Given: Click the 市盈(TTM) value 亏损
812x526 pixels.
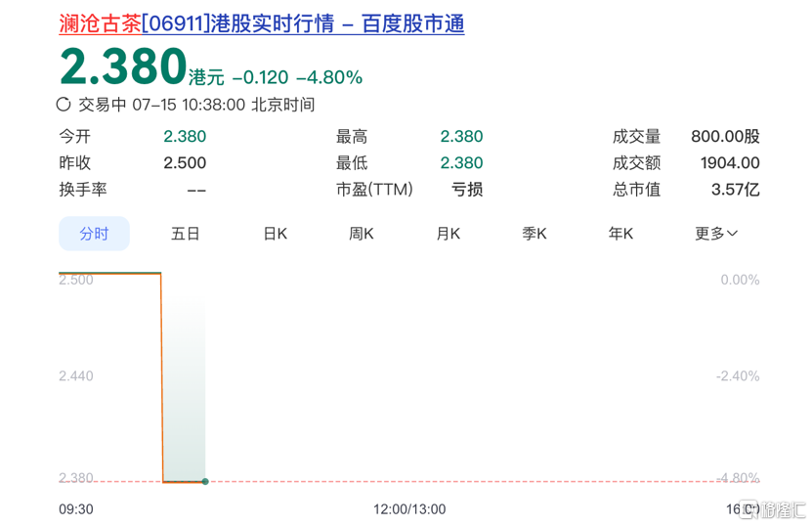Looking at the screenshot, I should click(467, 189).
